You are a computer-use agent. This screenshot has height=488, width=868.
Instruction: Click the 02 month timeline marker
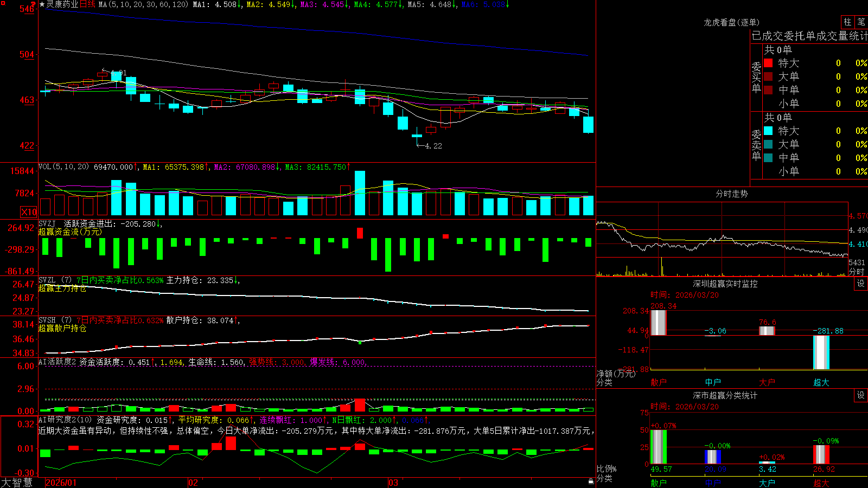click(x=193, y=483)
